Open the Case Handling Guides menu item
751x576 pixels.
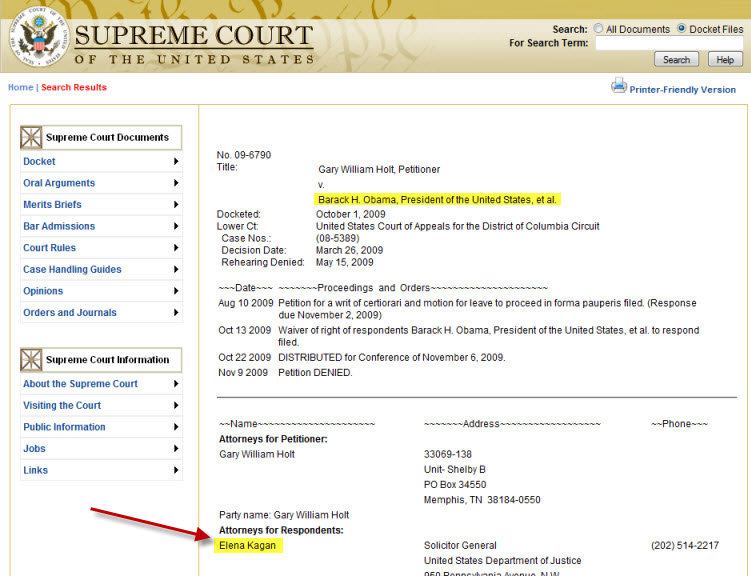(x=72, y=269)
